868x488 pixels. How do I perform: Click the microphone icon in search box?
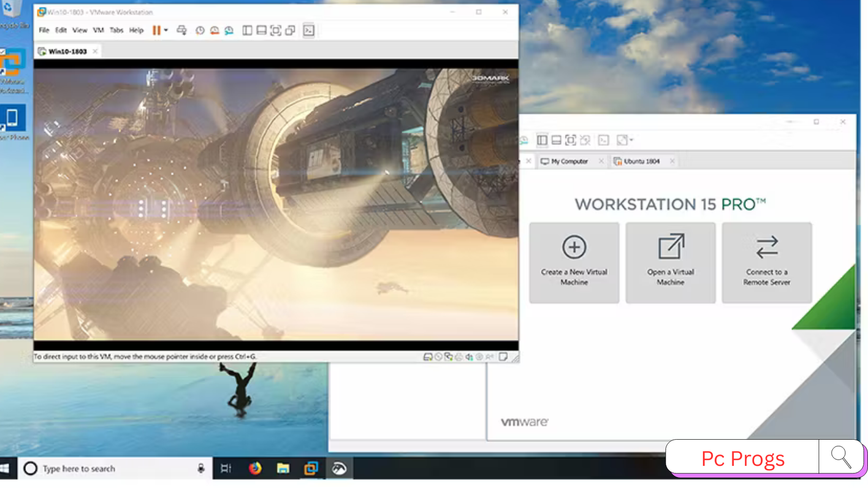[x=201, y=468]
